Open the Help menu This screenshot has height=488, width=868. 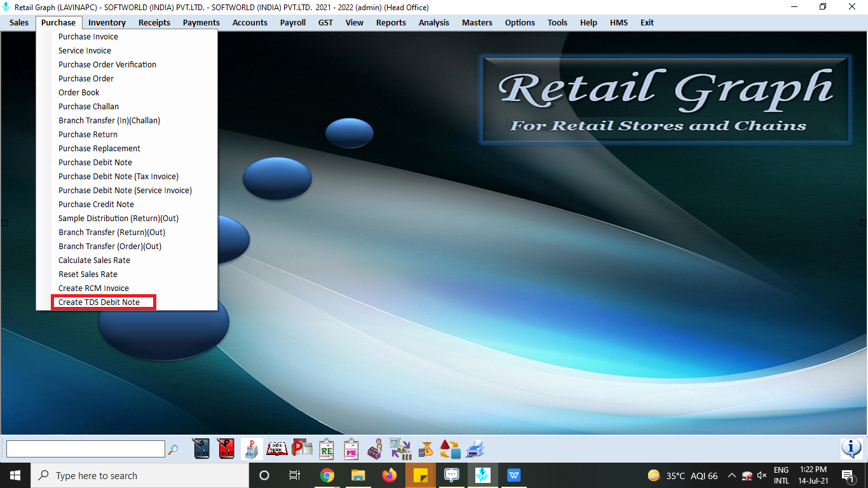[588, 22]
